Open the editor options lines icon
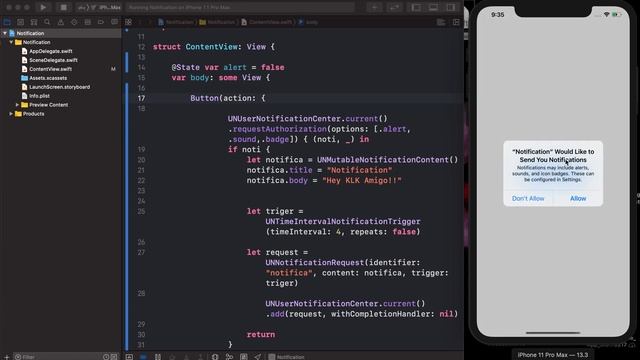Screen dimensions: 640x360 441,22
